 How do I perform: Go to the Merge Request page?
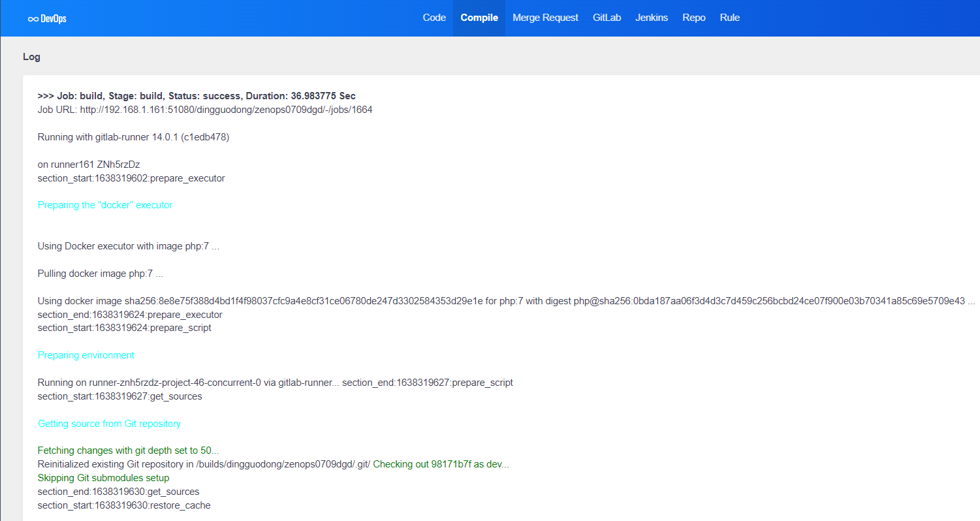pos(545,18)
